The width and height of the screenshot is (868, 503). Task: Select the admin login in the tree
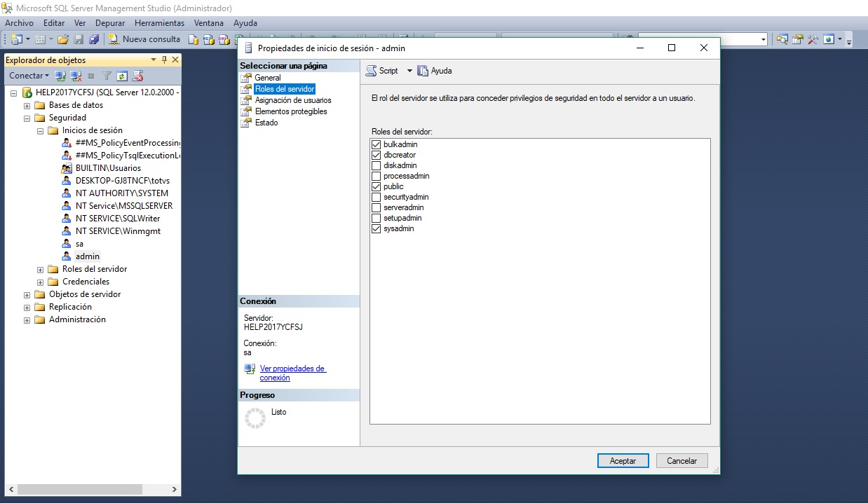[88, 256]
